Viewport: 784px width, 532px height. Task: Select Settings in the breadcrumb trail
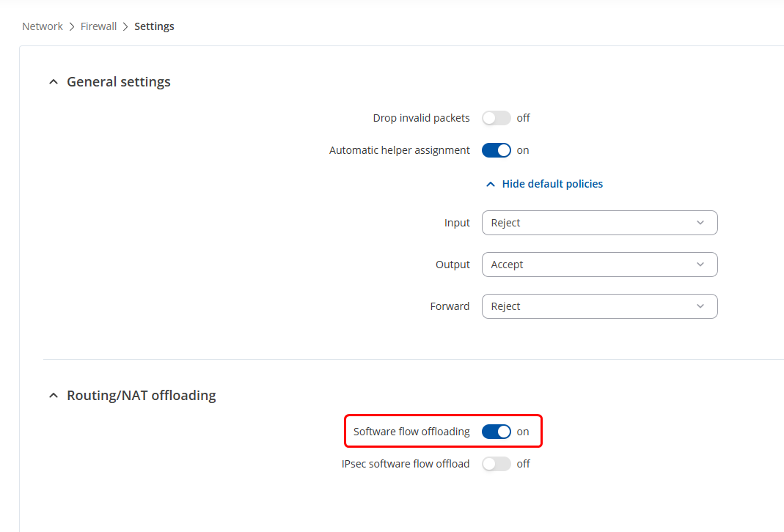tap(154, 26)
